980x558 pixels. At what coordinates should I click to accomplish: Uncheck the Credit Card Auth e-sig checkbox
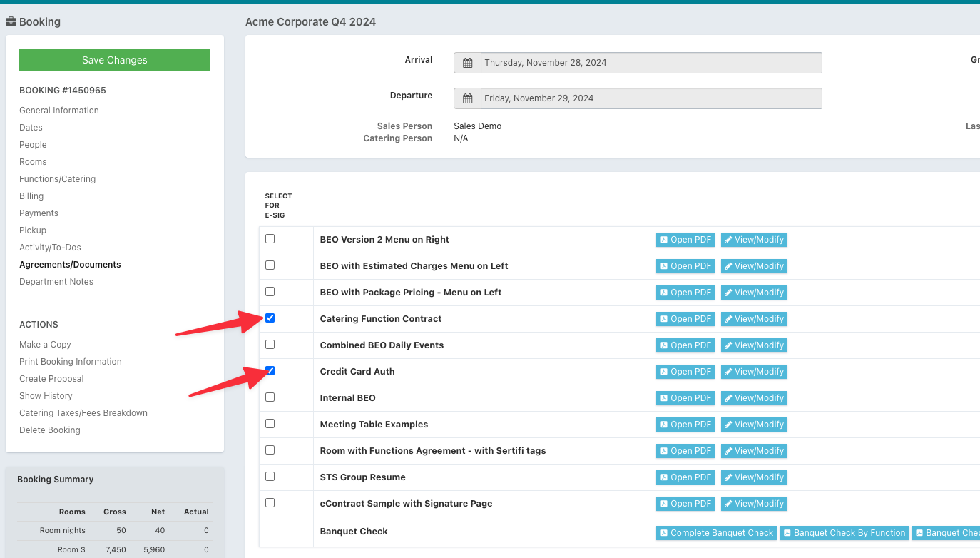pos(270,371)
